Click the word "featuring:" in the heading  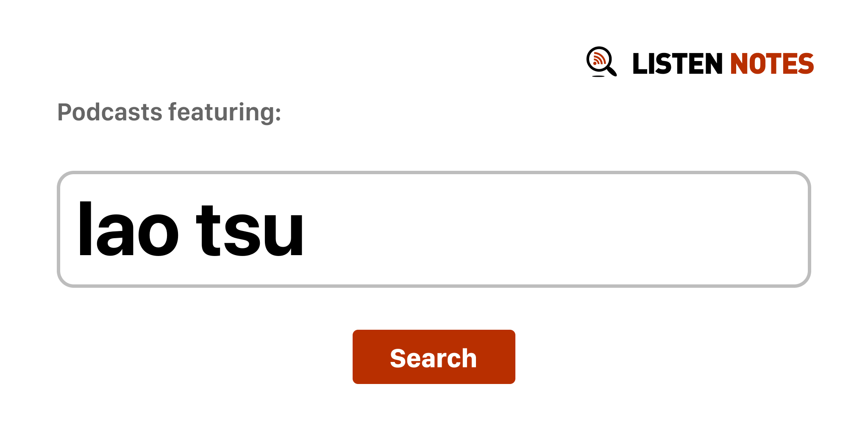(x=225, y=112)
